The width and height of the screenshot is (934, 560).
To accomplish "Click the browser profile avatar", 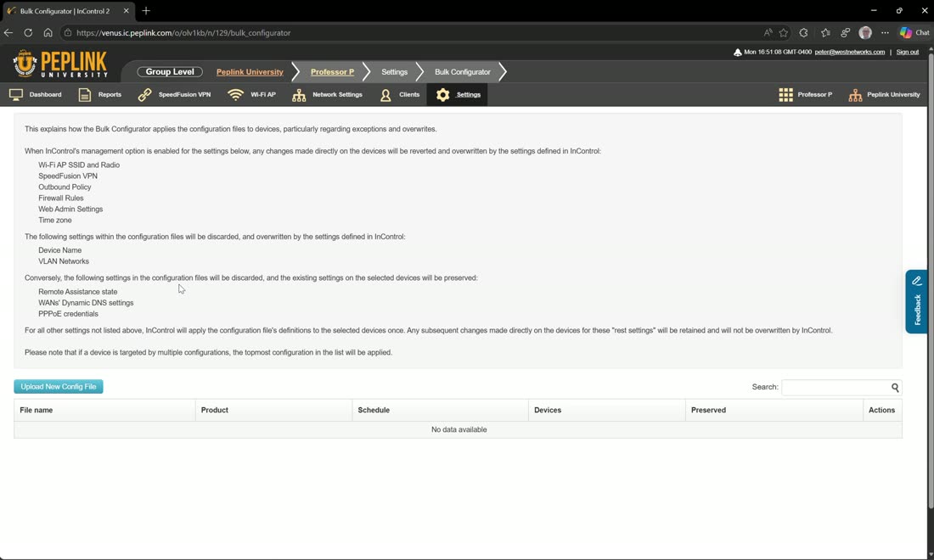I will (x=865, y=33).
